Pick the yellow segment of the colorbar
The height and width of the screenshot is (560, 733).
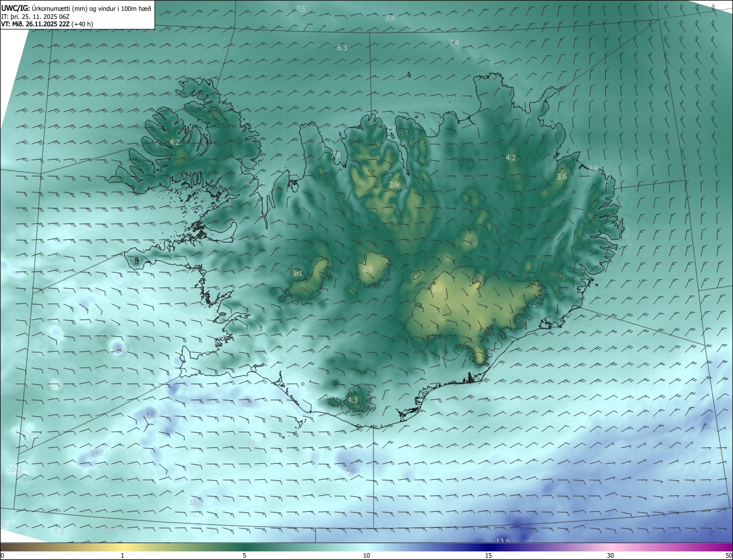click(123, 547)
